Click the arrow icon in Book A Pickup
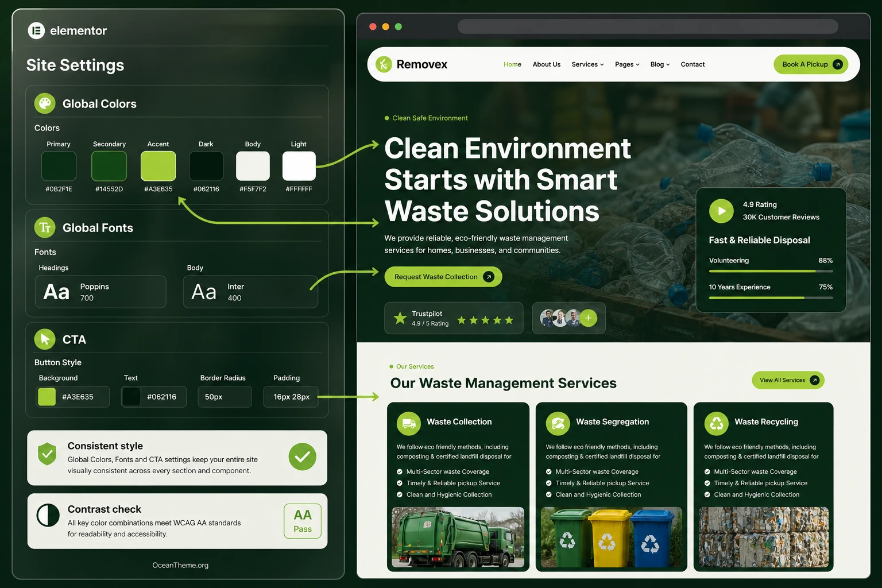882x588 pixels. click(837, 64)
